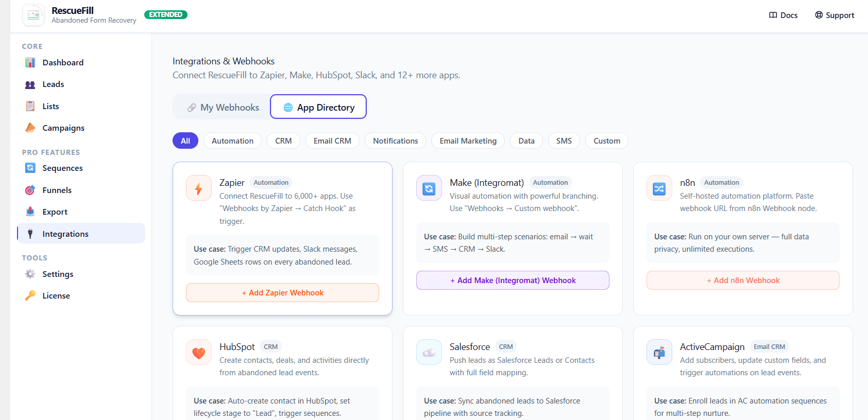Filter apps by Data category
The image size is (868, 420).
click(526, 141)
